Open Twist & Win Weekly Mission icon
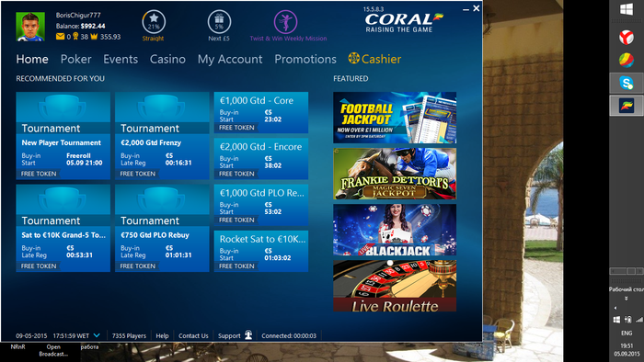Viewport: 644px width, 362px height. point(285,22)
